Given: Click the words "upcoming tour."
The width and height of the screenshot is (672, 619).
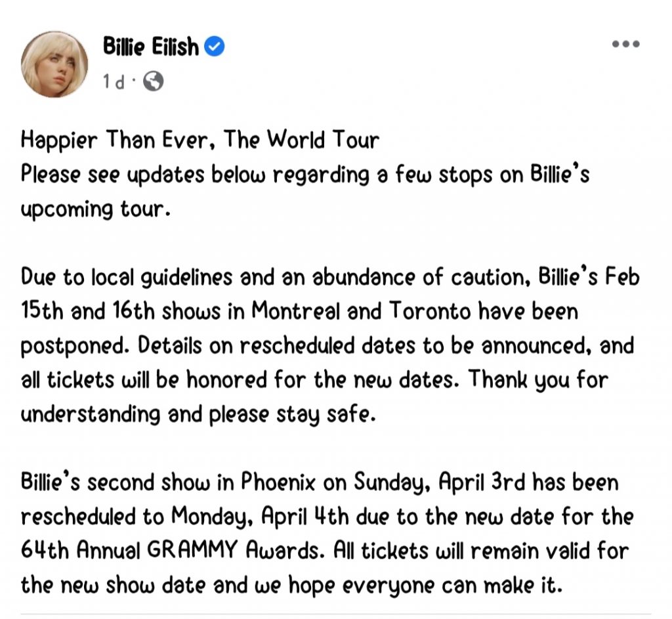Looking at the screenshot, I should pos(91,209).
